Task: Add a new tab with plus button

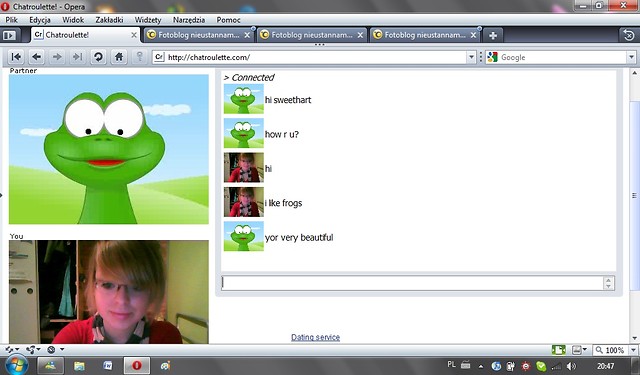Action: (493, 36)
